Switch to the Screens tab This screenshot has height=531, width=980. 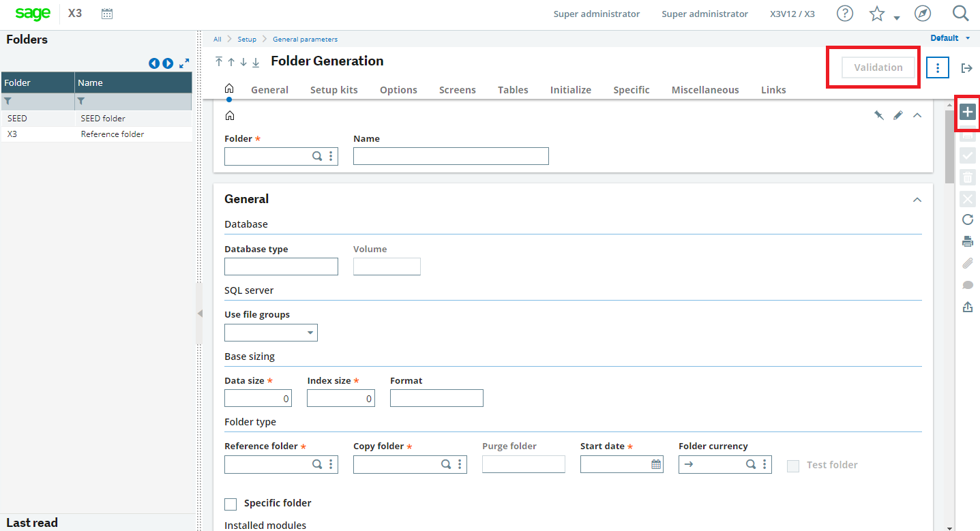(457, 89)
